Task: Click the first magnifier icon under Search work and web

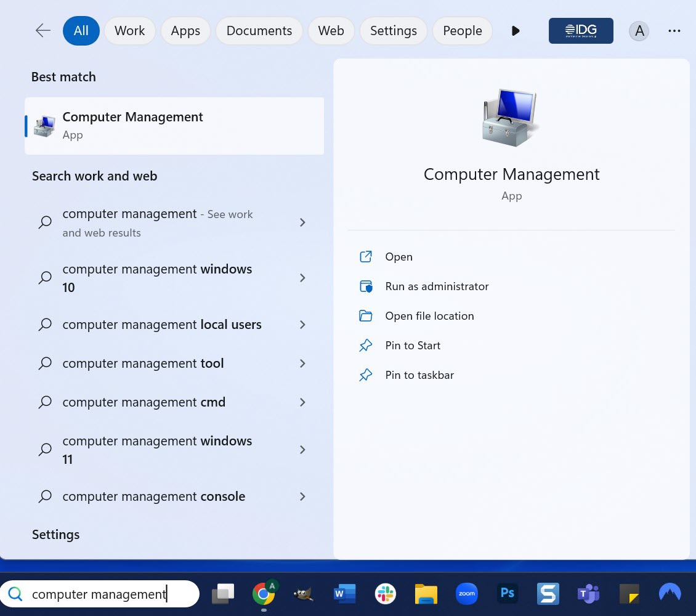Action: click(x=45, y=222)
